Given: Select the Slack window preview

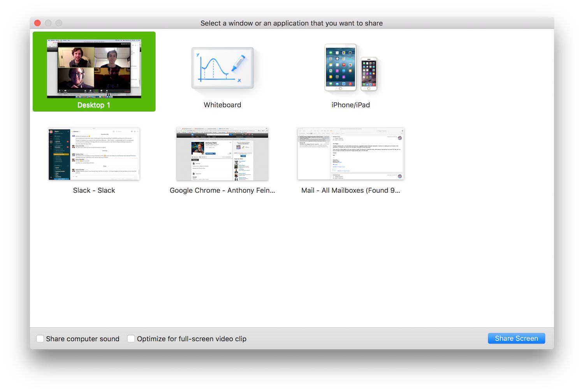Looking at the screenshot, I should pos(94,154).
